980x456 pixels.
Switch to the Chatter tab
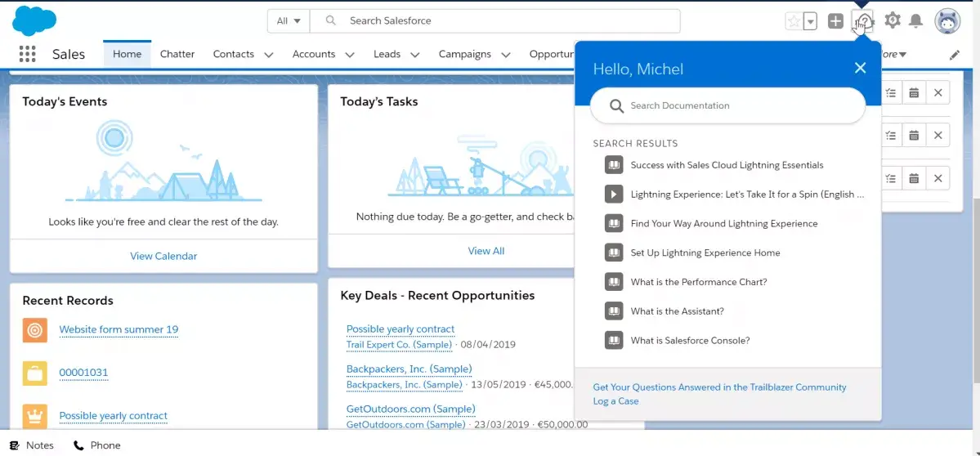coord(177,55)
